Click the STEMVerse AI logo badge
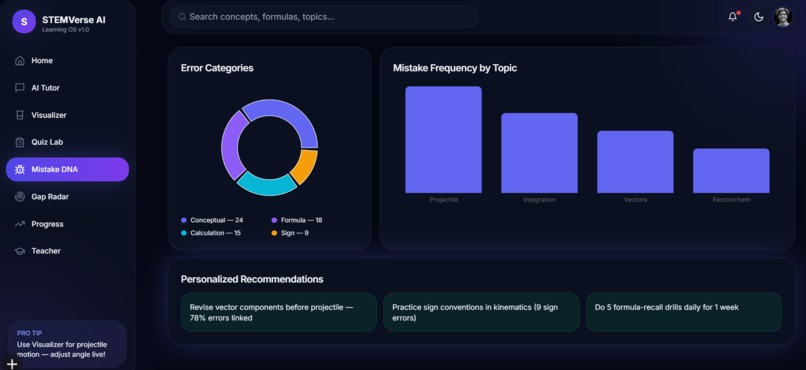 click(24, 22)
